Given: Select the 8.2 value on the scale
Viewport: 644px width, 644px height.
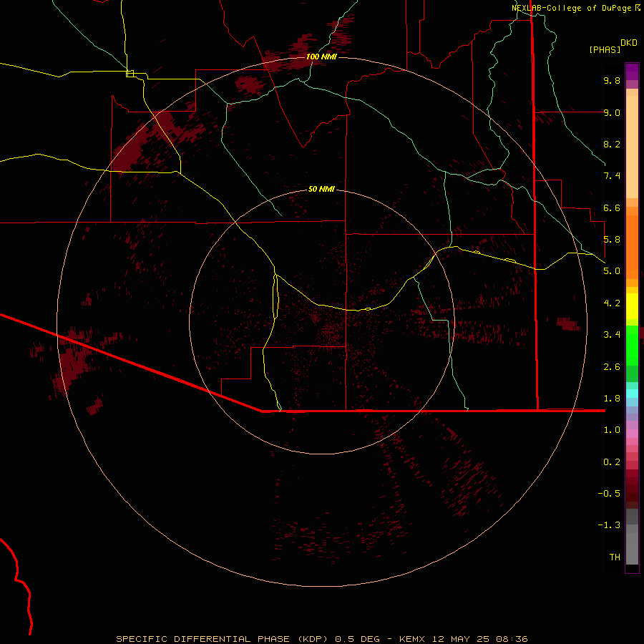Looking at the screenshot, I should coord(612,144).
